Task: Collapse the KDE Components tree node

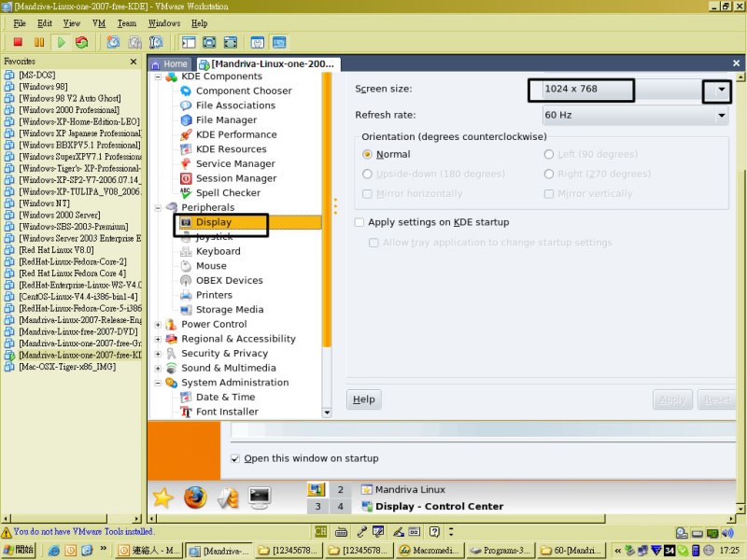Action: click(158, 77)
